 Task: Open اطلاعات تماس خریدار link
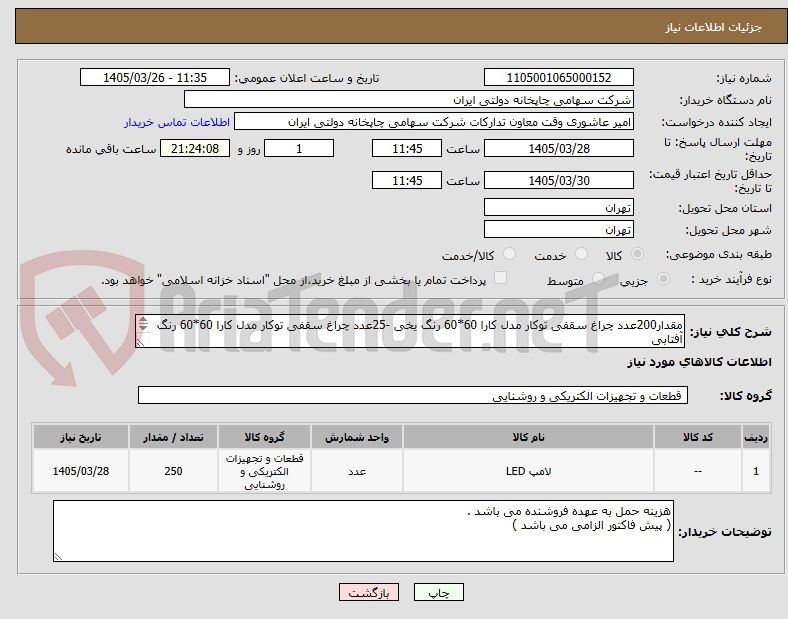177,122
